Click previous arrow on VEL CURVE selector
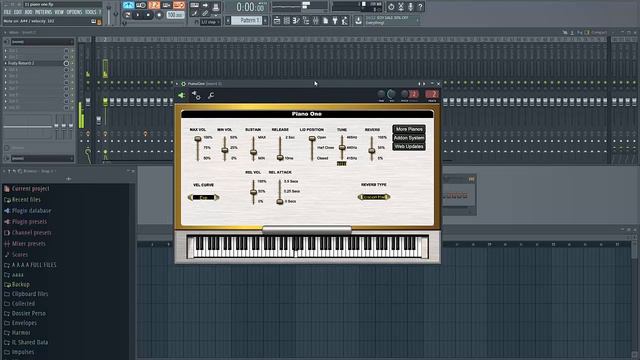640x360 pixels. tap(190, 198)
